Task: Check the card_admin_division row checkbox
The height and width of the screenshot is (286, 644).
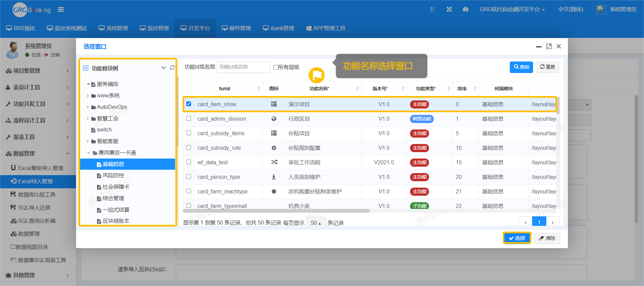Action: [189, 118]
